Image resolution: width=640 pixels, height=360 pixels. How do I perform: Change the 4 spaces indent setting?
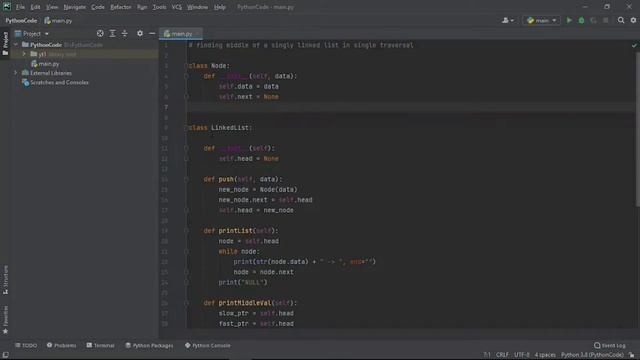(x=545, y=355)
